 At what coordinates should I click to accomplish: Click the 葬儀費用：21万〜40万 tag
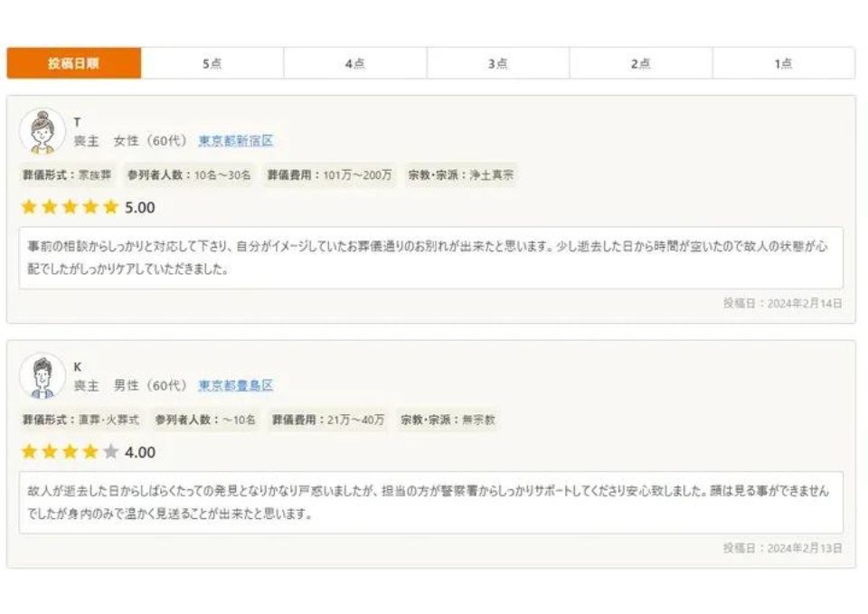click(x=326, y=420)
